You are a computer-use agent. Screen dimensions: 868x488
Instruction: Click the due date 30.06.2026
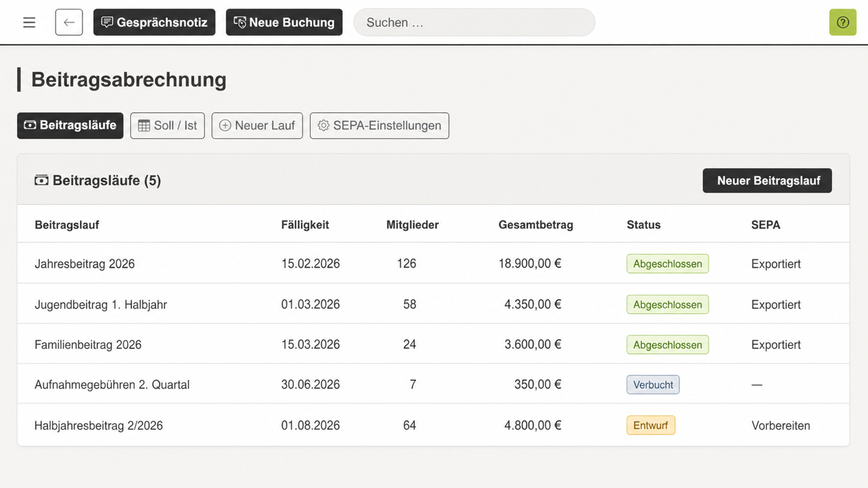(311, 384)
